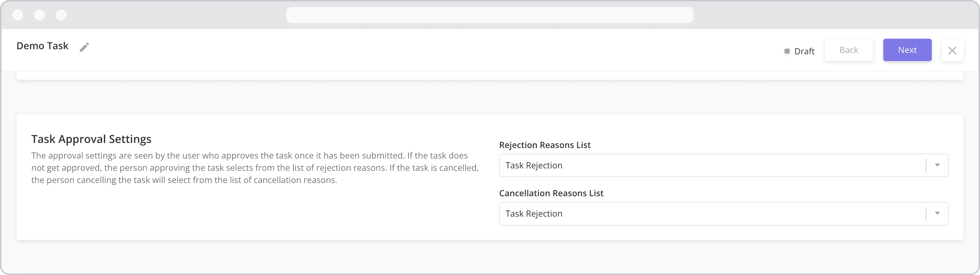
Task: Click the green zoom circle on the window
Action: tap(61, 15)
